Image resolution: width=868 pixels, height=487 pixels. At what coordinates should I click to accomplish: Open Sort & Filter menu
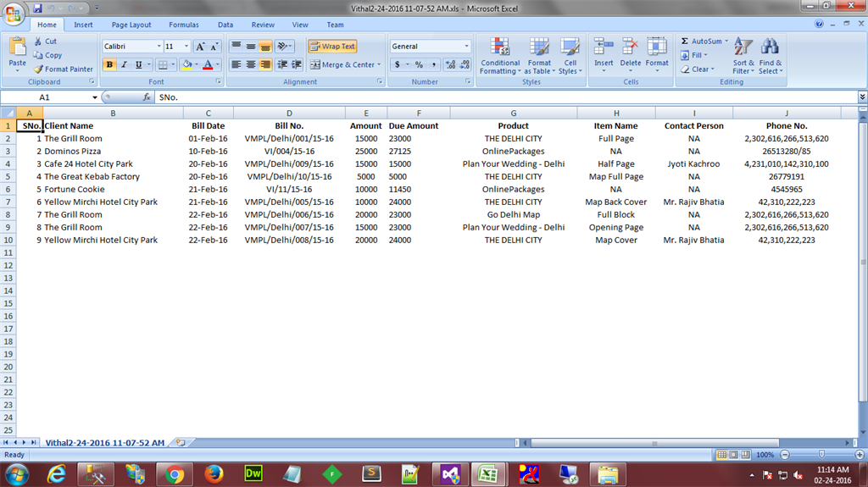coord(743,56)
